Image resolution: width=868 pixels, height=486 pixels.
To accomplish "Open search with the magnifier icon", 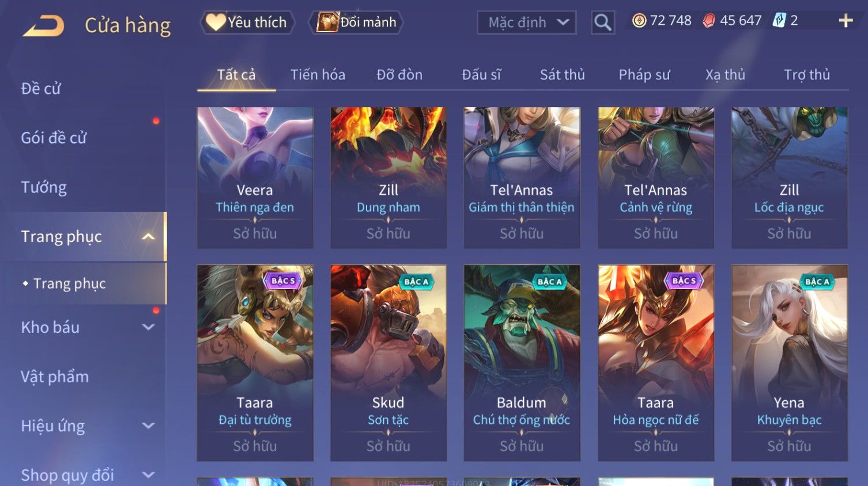I will pyautogui.click(x=602, y=22).
